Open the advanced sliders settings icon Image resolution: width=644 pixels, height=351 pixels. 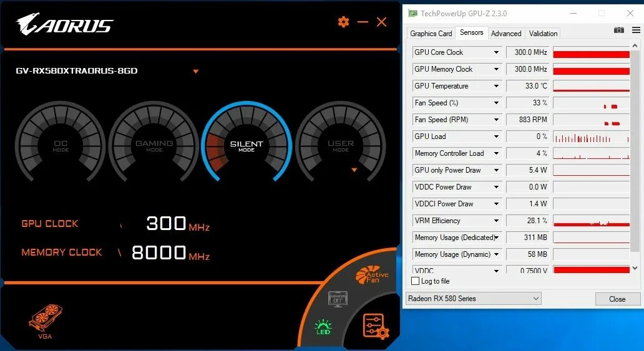[x=376, y=326]
